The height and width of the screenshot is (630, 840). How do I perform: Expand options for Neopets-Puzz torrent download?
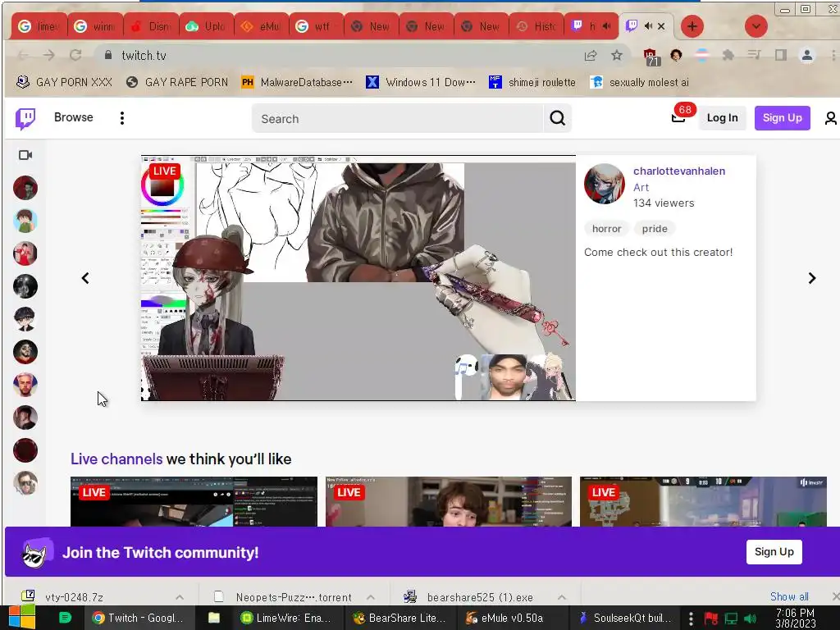click(371, 597)
